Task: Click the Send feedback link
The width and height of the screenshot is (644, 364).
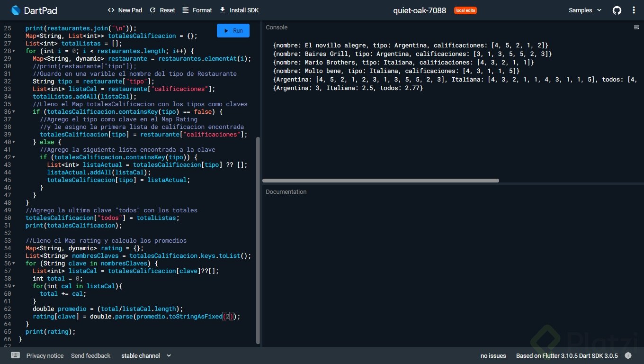Action: (90, 355)
